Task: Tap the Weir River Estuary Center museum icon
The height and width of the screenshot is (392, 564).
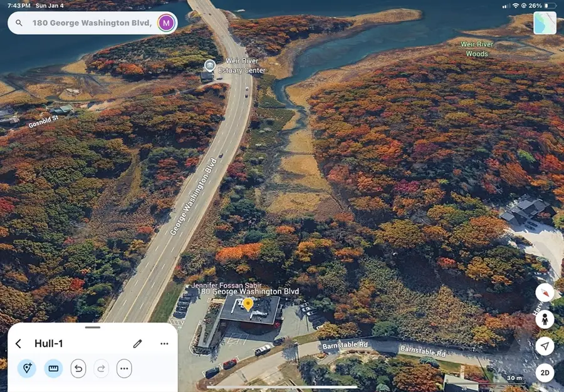Action: point(209,65)
